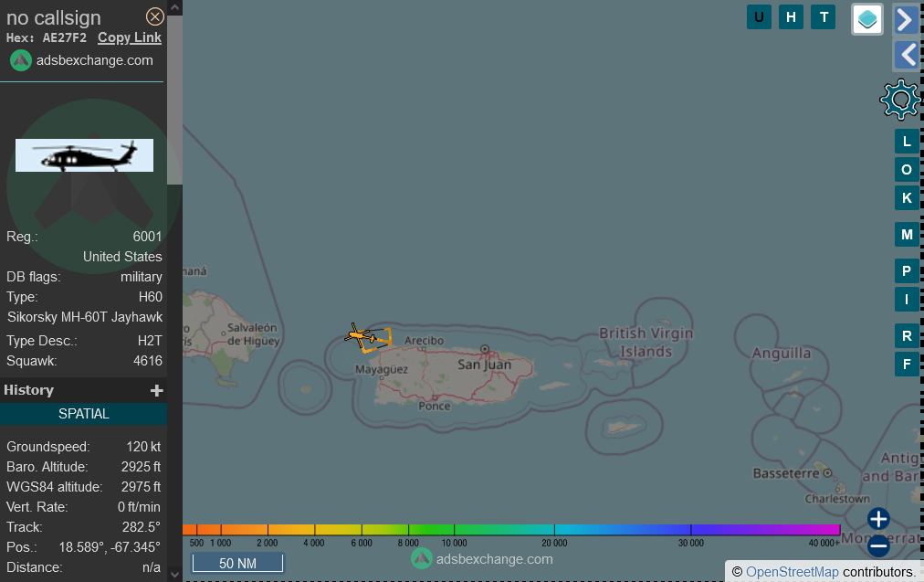Click the Baro. Altitude value 2925 ft
The width and height of the screenshot is (924, 582).
(141, 467)
